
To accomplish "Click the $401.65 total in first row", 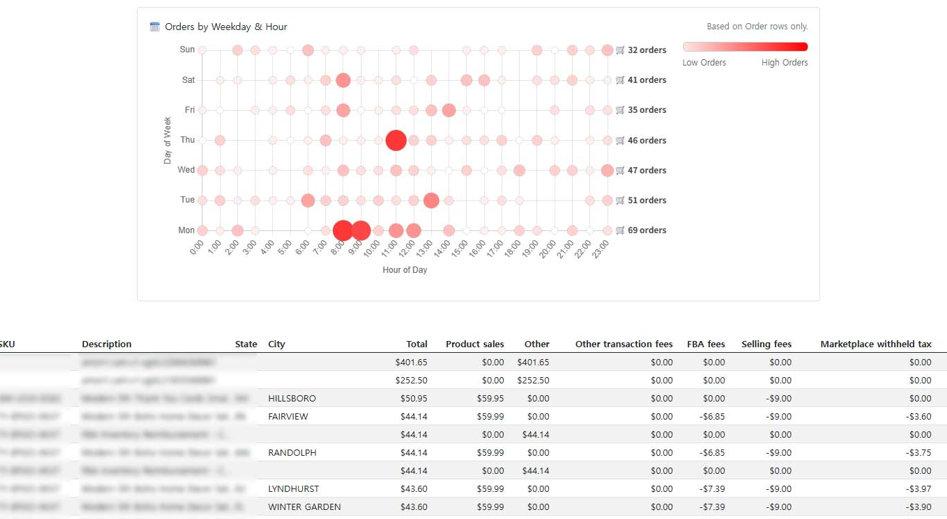I will pyautogui.click(x=411, y=363).
